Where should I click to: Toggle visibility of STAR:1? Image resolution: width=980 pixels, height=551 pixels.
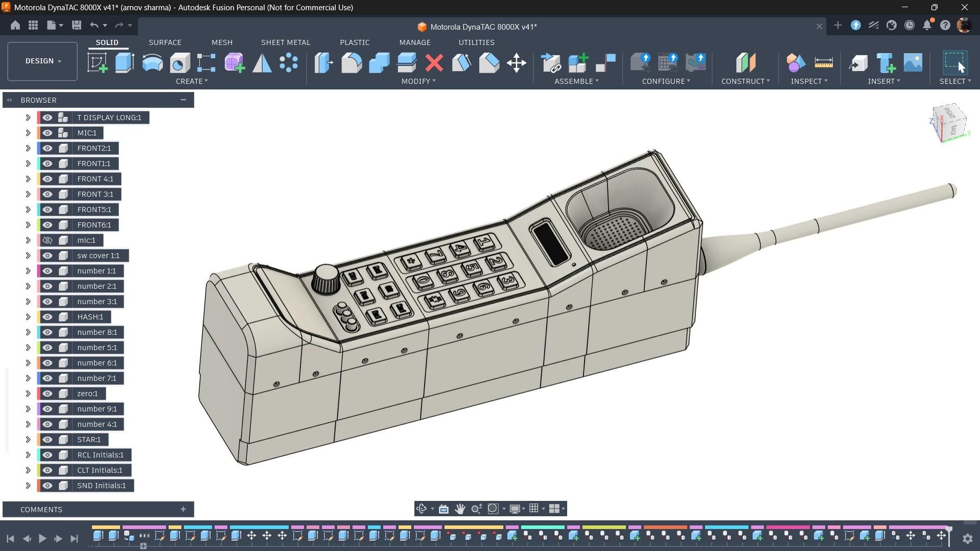(48, 440)
